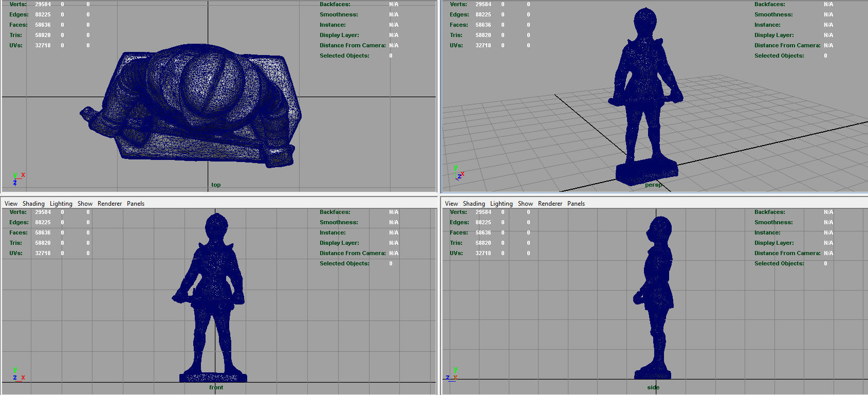The image size is (868, 395).
Task: Click 'Distance From Camera:' in top view
Action: (x=353, y=45)
